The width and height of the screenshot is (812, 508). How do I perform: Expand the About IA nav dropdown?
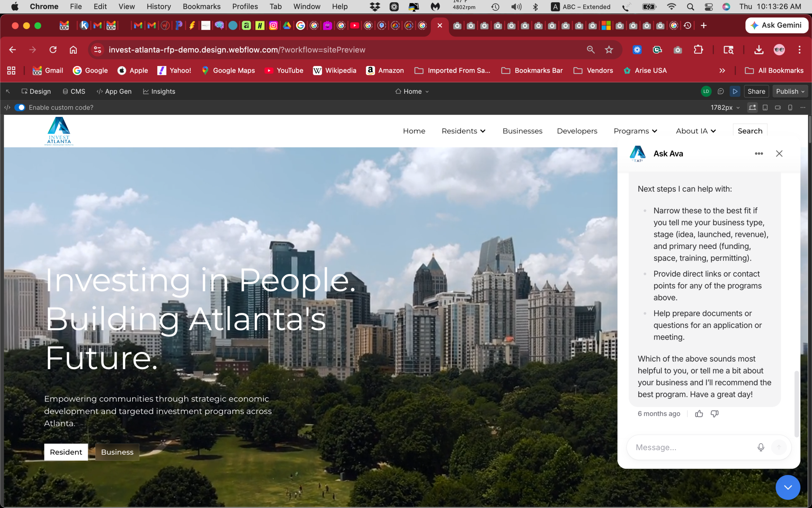(x=696, y=131)
